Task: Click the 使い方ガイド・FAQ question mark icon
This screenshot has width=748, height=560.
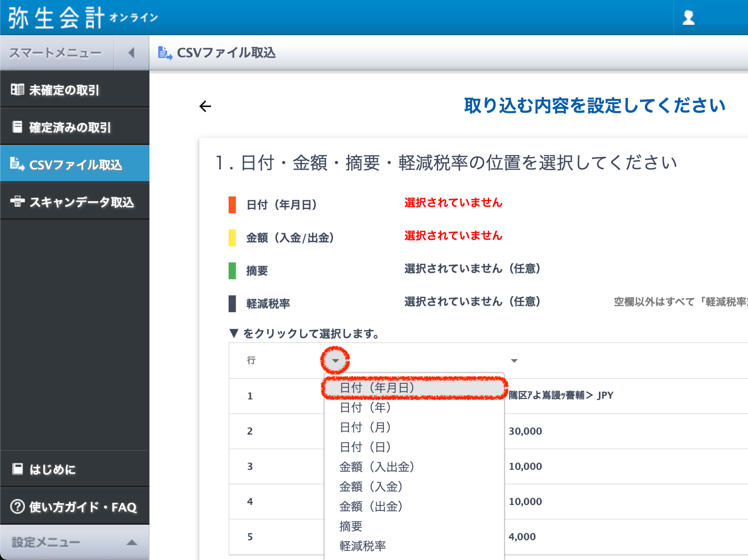Action: coord(17,506)
